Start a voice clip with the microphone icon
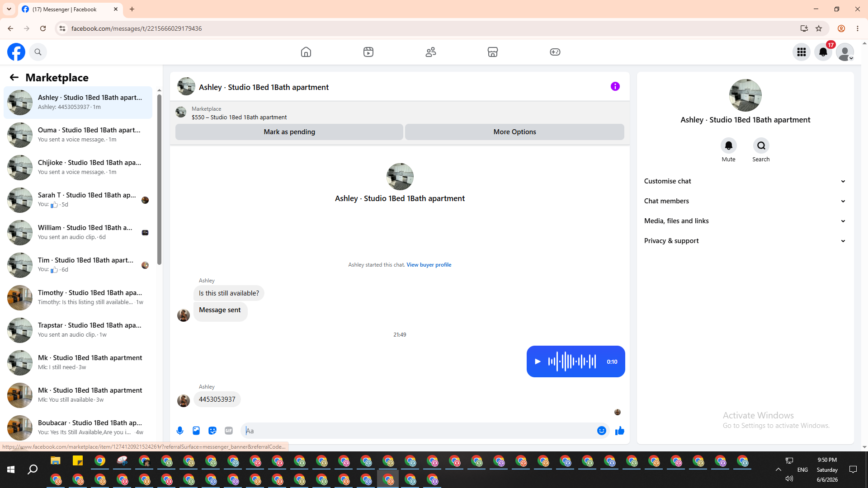Screen dimensions: 868x488 click(180, 431)
